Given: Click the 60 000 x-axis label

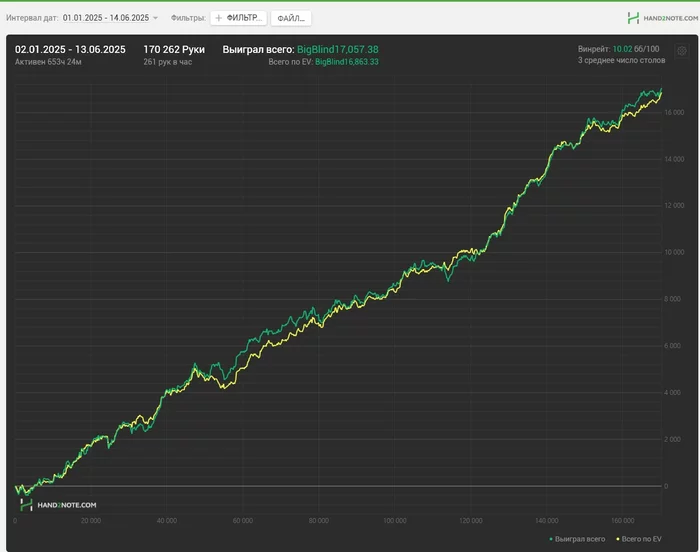Looking at the screenshot, I should pos(242,521).
